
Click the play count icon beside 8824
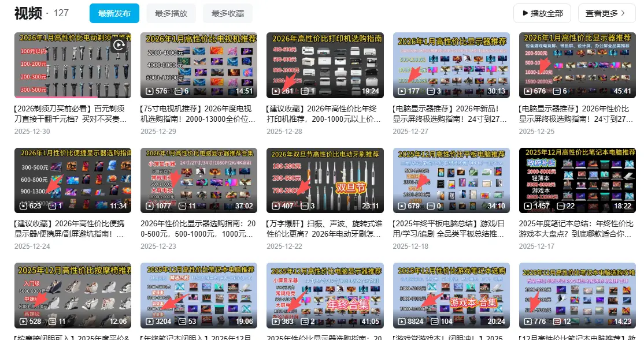pos(402,321)
